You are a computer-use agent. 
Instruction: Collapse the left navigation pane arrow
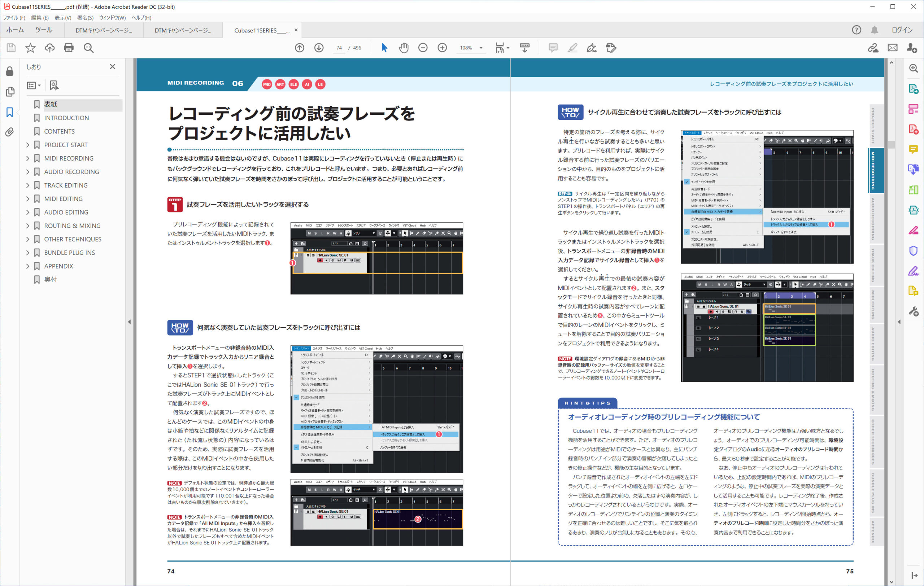pyautogui.click(x=129, y=322)
